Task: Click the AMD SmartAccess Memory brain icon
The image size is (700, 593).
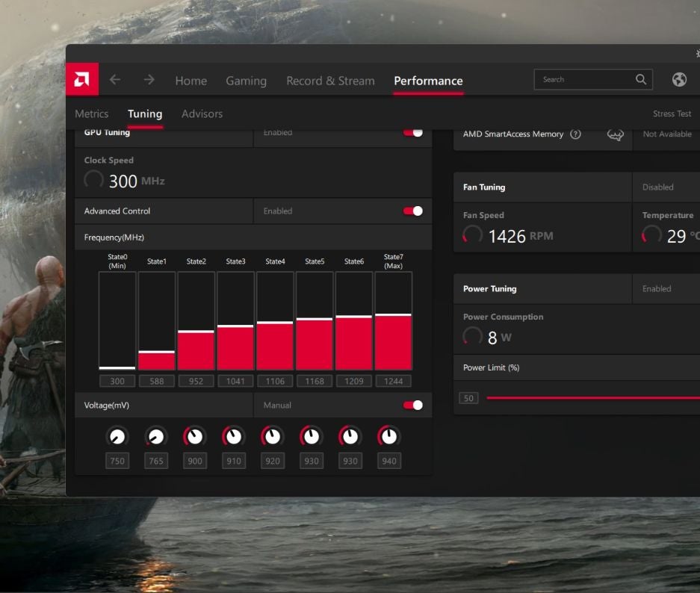Action: click(x=615, y=134)
